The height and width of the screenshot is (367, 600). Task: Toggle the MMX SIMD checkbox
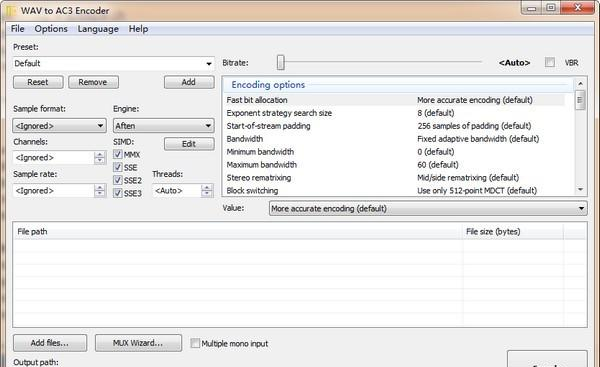click(118, 155)
